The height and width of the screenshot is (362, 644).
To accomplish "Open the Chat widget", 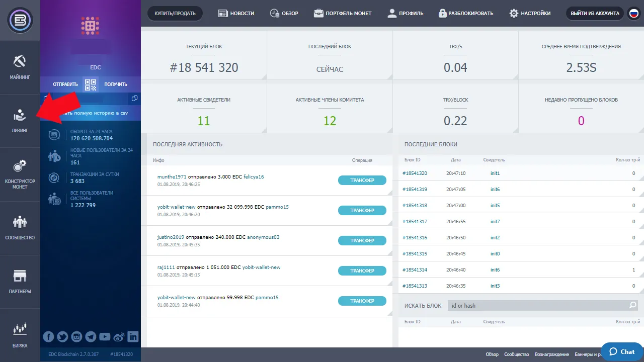I will click(x=622, y=352).
